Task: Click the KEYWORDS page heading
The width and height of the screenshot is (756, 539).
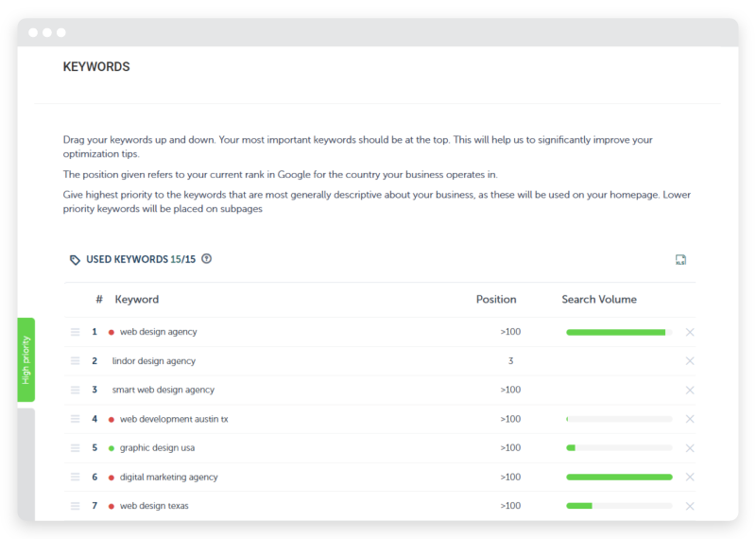Action: (x=96, y=66)
